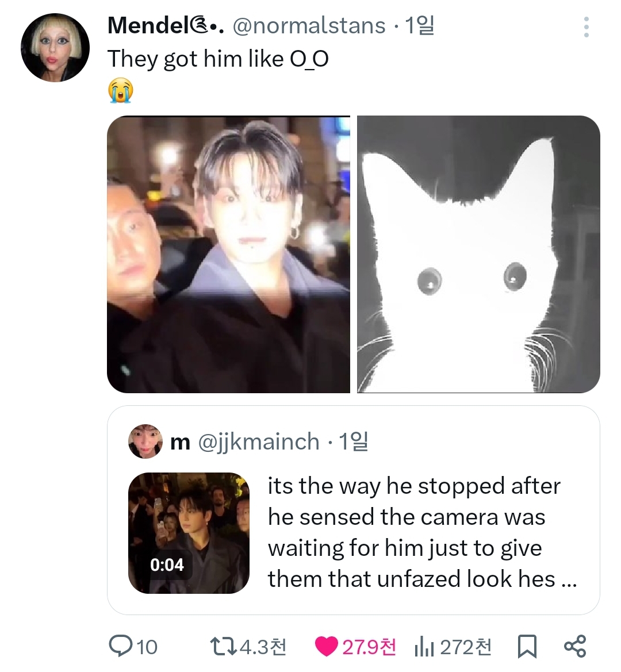Open the reply comment icon

(121, 647)
